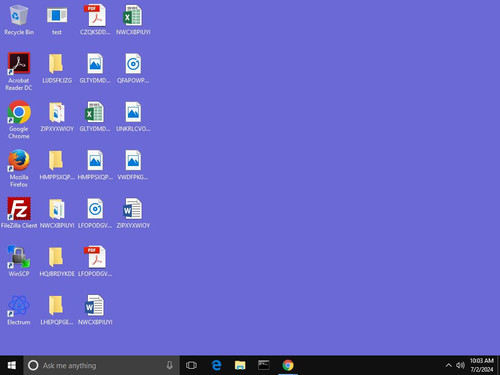Select the FileZilla Client shortcut
The image size is (500, 375).
tap(19, 213)
